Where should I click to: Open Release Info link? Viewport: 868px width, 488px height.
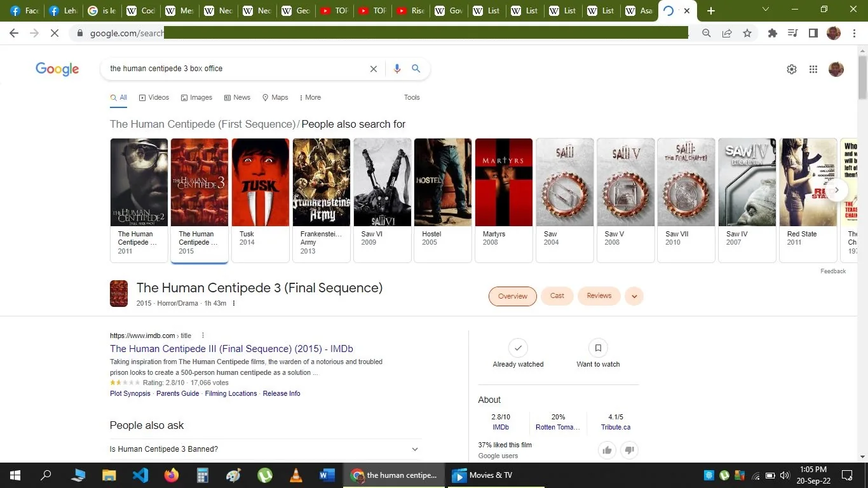[281, 394]
